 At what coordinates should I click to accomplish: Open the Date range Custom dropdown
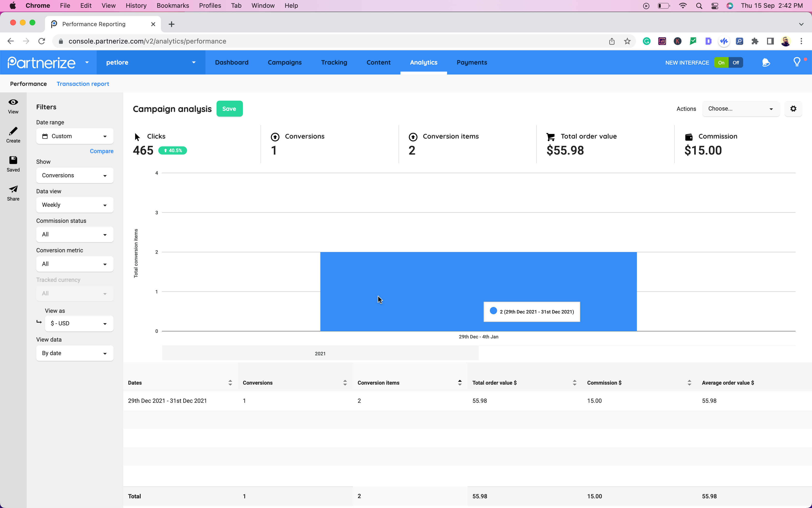click(75, 136)
